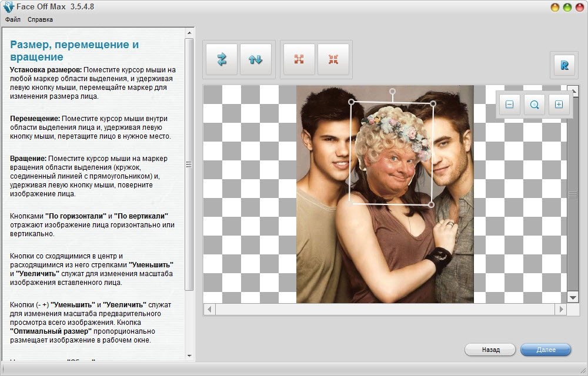Enlarge the inserted face with diverging arrows
This screenshot has height=376, width=588.
(299, 59)
